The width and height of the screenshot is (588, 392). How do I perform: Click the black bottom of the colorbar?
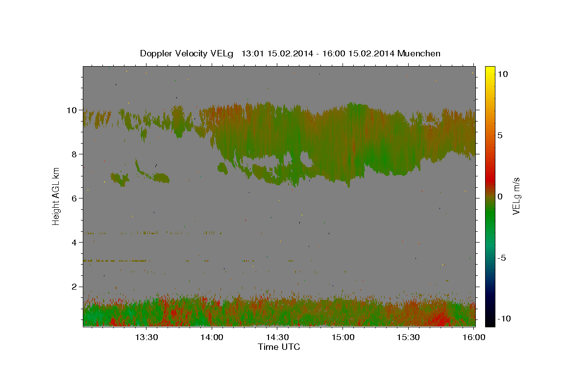490,321
